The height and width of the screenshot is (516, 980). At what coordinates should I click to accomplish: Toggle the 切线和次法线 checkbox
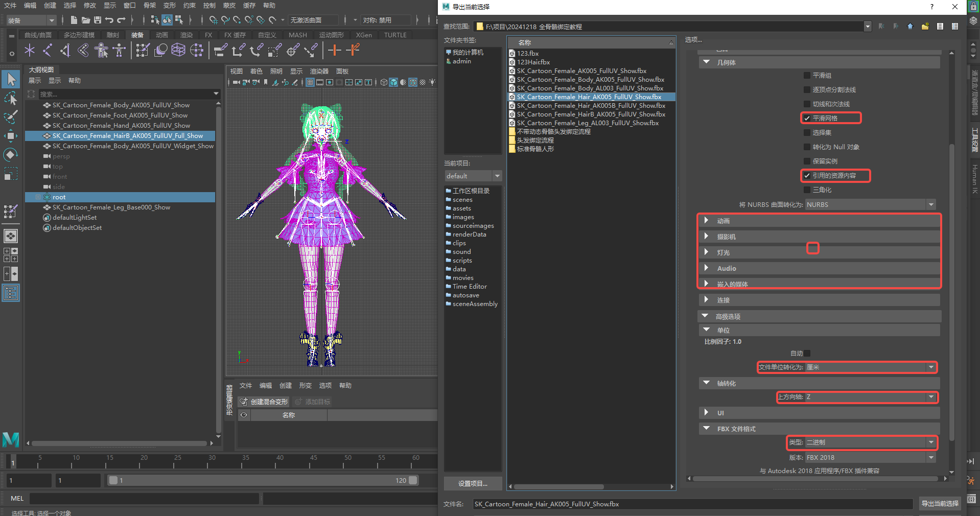click(807, 104)
